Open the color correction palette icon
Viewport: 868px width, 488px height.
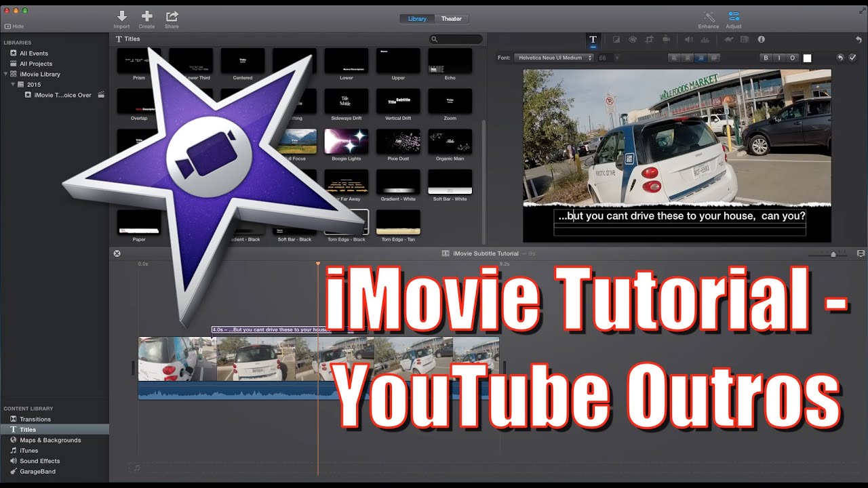pyautogui.click(x=632, y=40)
